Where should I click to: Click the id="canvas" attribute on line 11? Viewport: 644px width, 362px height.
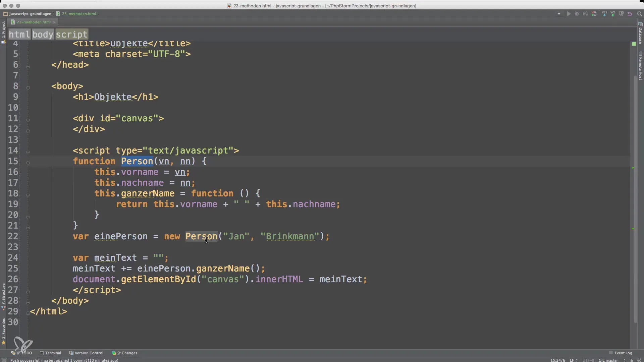point(129,118)
